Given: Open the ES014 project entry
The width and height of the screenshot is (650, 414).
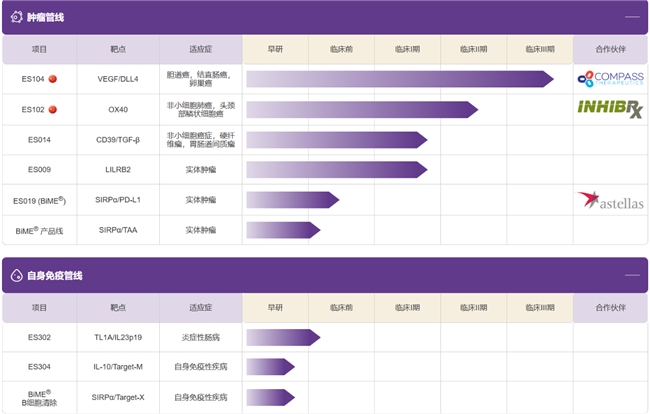Looking at the screenshot, I should (39, 140).
